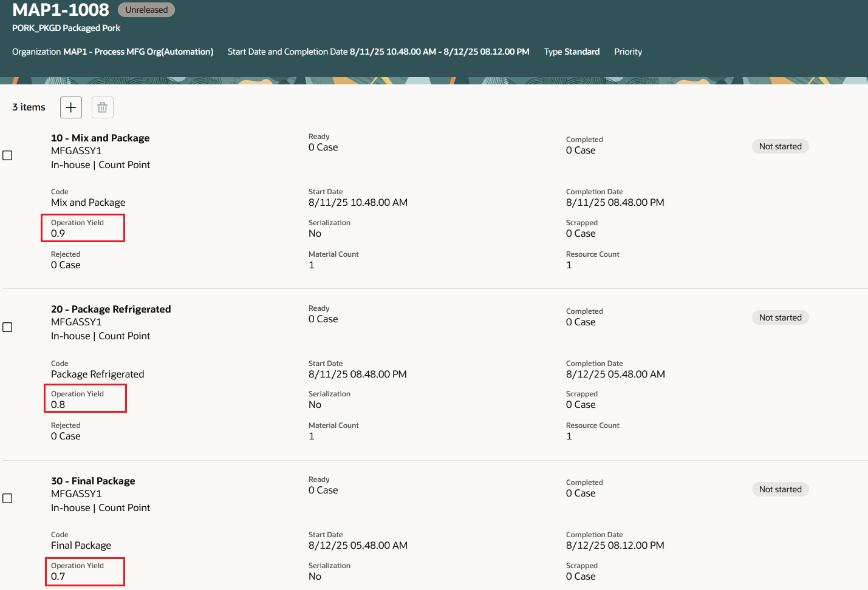Screen dimensions: 868x590
Task: Click Completed 0 Case for Package Refrigerated
Action: 584,317
